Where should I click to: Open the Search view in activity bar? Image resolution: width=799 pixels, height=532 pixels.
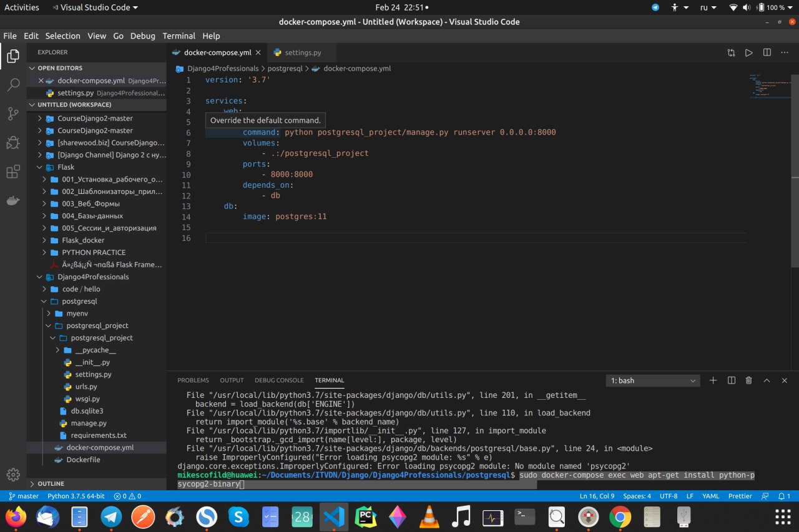pyautogui.click(x=13, y=85)
